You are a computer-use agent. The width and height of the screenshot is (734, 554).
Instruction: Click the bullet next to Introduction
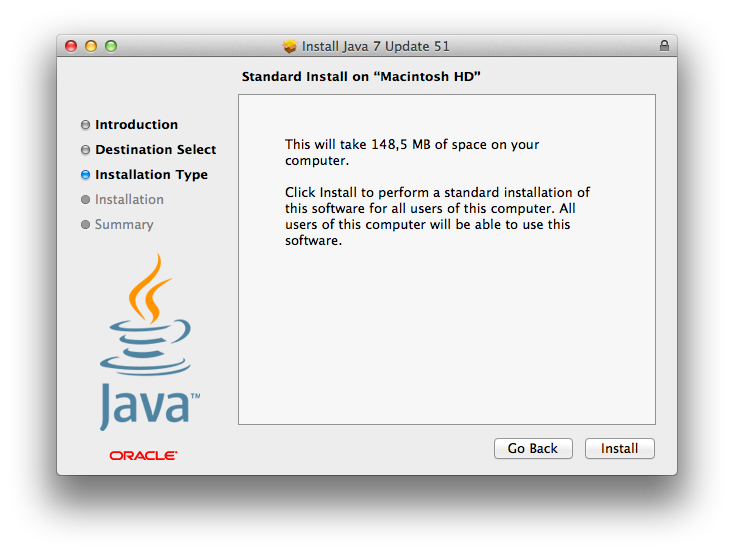point(85,125)
